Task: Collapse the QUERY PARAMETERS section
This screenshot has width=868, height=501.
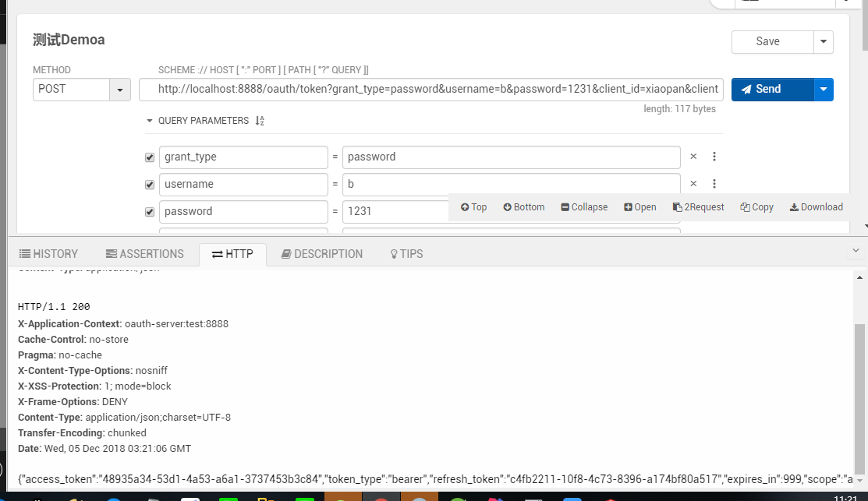Action: click(149, 121)
